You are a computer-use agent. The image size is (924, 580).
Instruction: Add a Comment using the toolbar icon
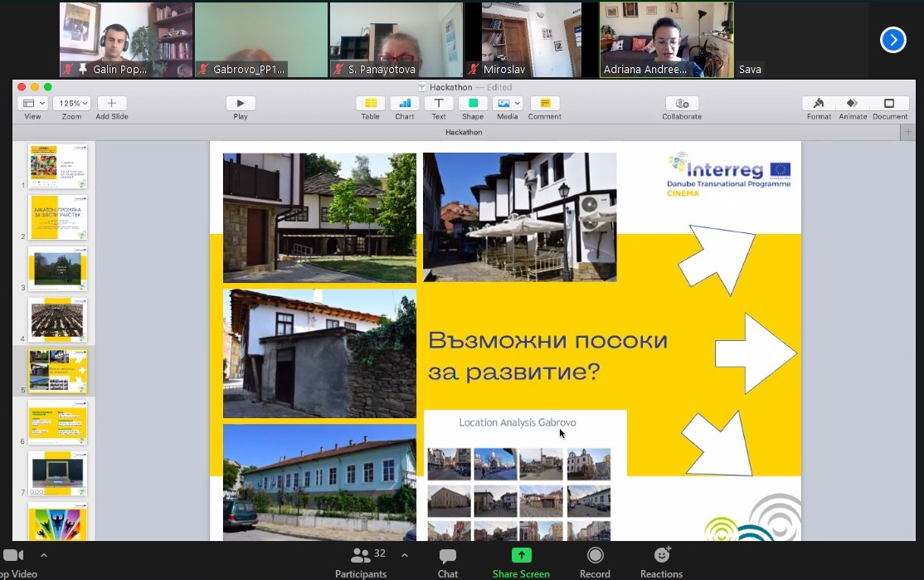click(544, 104)
